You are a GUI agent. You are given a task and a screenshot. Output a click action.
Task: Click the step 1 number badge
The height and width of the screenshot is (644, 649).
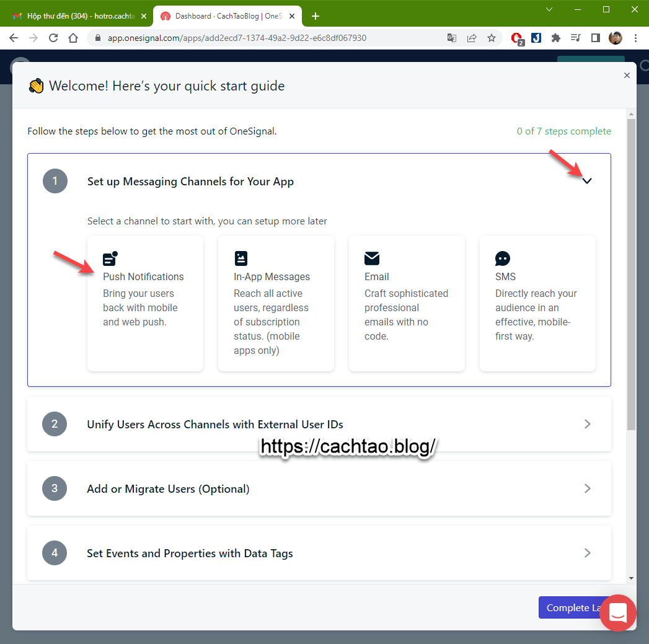55,181
